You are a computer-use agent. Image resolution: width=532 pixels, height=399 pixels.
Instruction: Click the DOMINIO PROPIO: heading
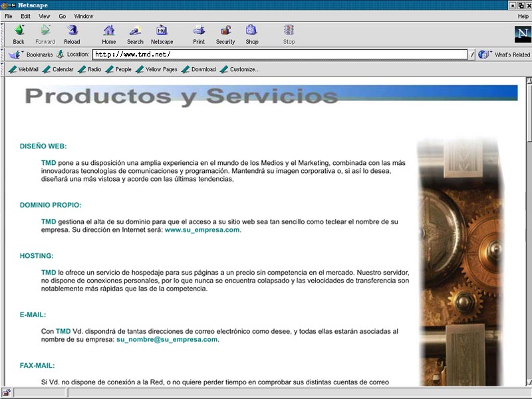pos(51,205)
